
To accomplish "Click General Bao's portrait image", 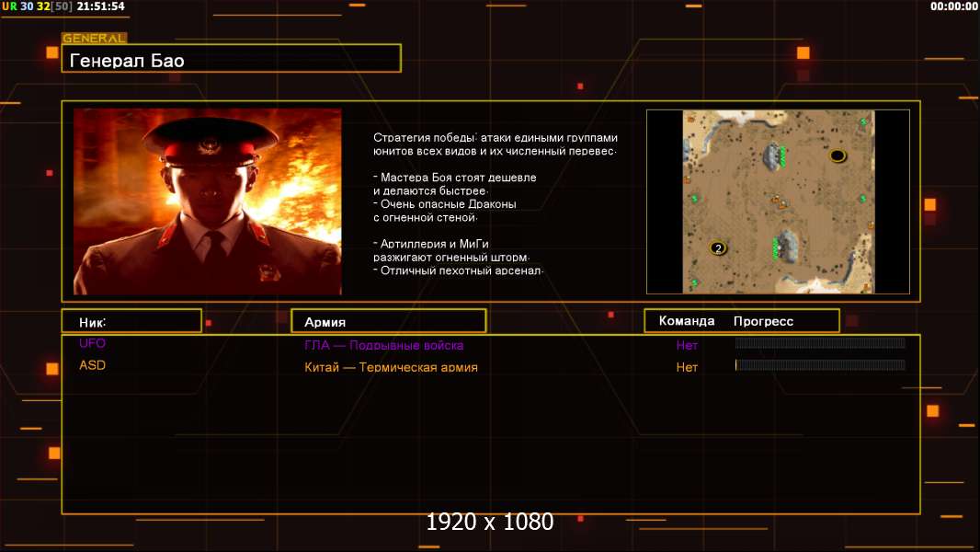I will click(208, 201).
